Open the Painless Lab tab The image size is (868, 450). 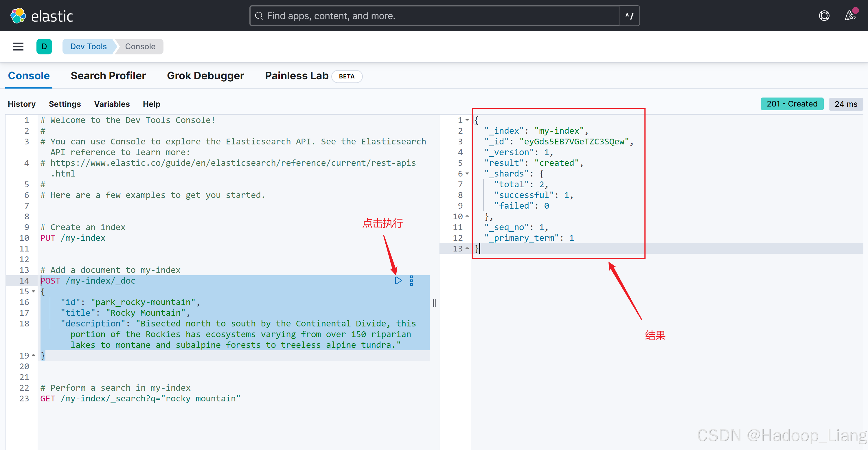[297, 76]
